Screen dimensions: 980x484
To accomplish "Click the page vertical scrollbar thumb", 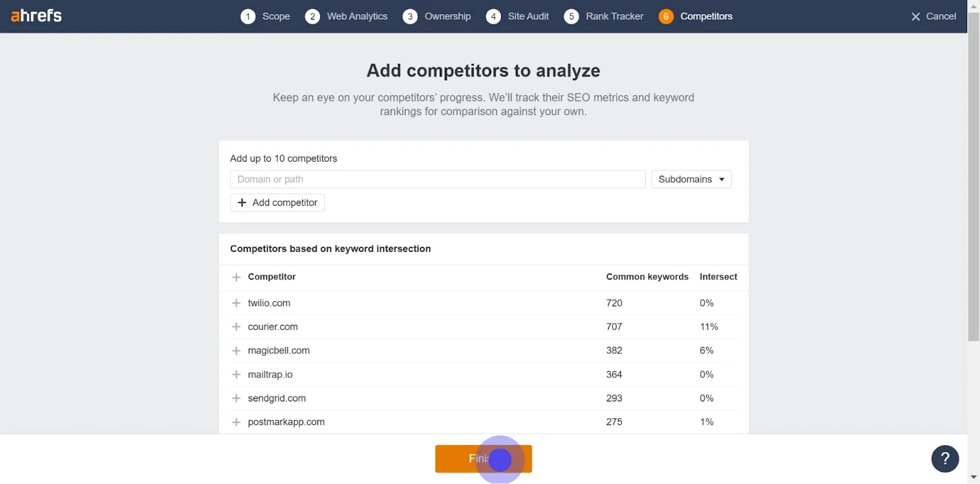I will [974, 176].
